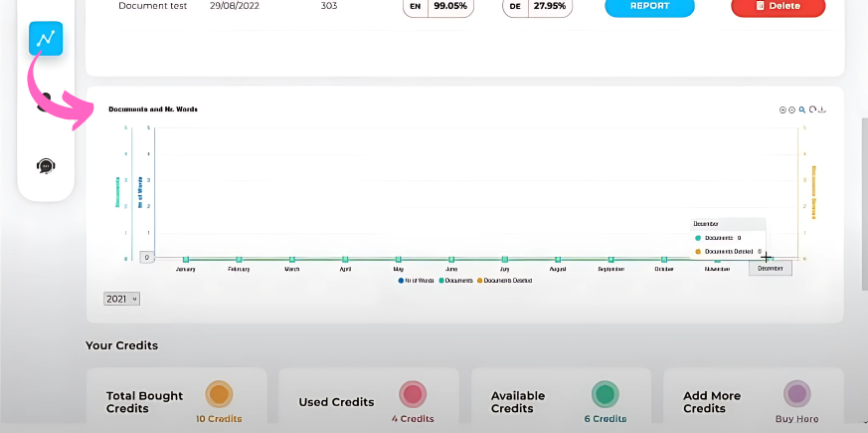Click the chart zoom in plus icon
This screenshot has width=868, height=433.
tap(791, 109)
